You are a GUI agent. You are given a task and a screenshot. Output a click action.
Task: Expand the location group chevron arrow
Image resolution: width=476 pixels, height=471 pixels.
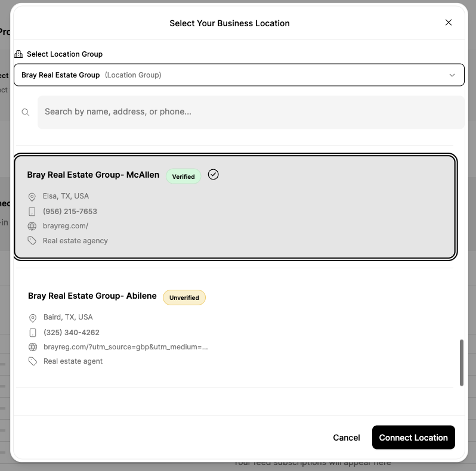452,75
